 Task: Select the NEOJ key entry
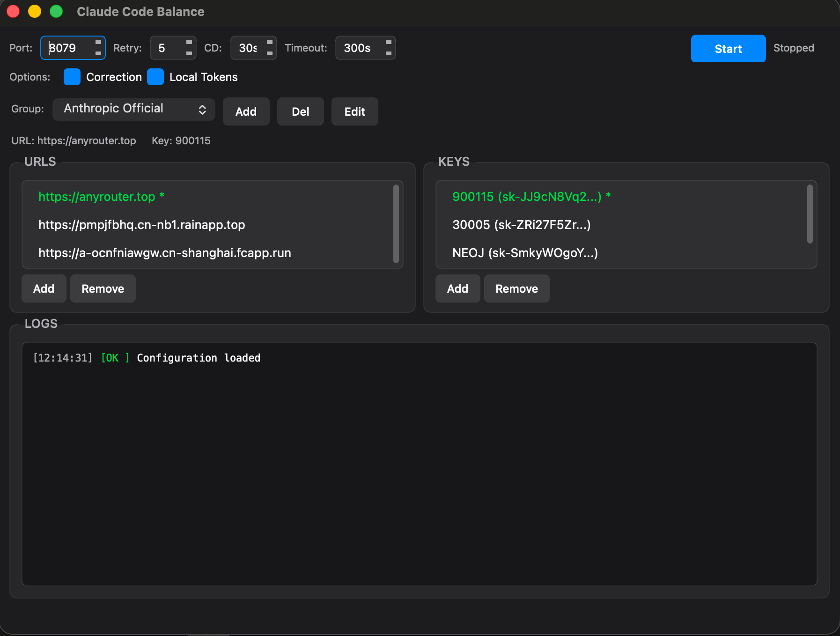coord(525,253)
